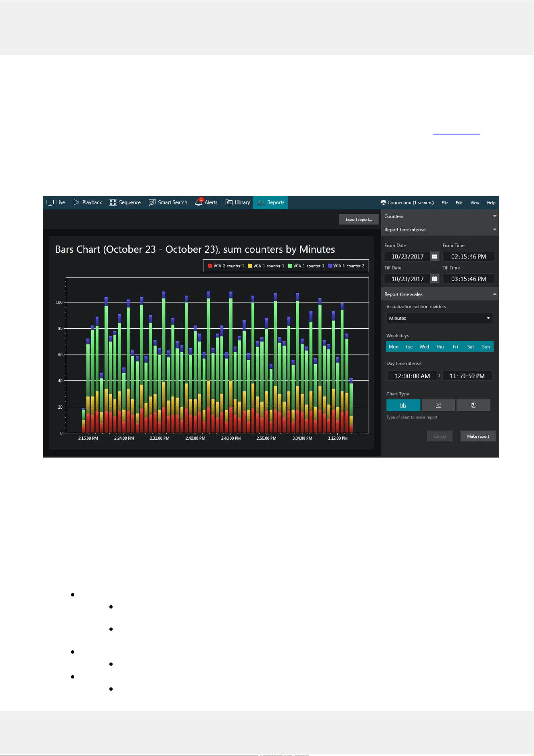
Task: Toggle Wed in Week days
Action: pos(424,346)
